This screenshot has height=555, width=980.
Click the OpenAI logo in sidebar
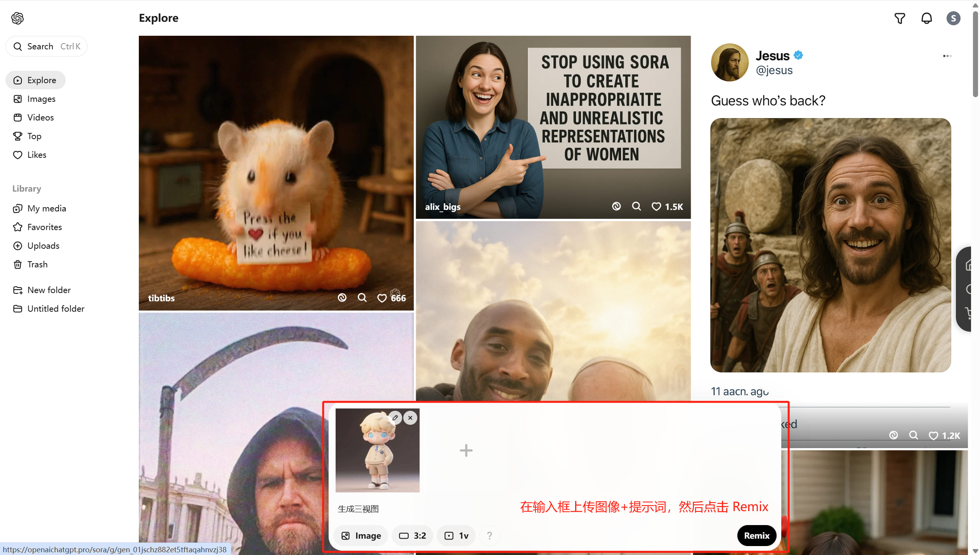[17, 18]
